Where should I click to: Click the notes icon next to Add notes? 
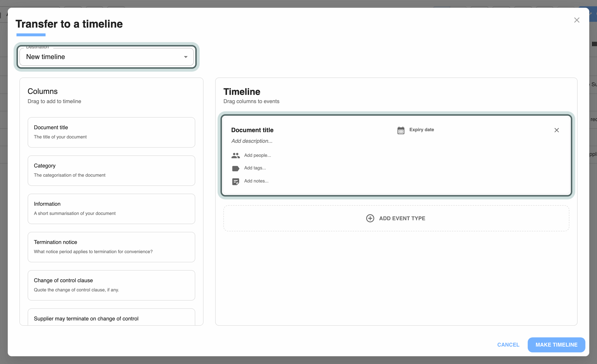(x=236, y=182)
